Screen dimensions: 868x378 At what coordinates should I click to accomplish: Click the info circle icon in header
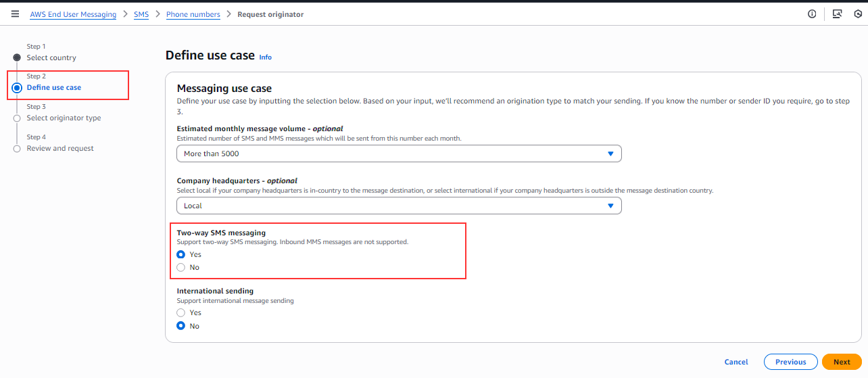click(812, 14)
